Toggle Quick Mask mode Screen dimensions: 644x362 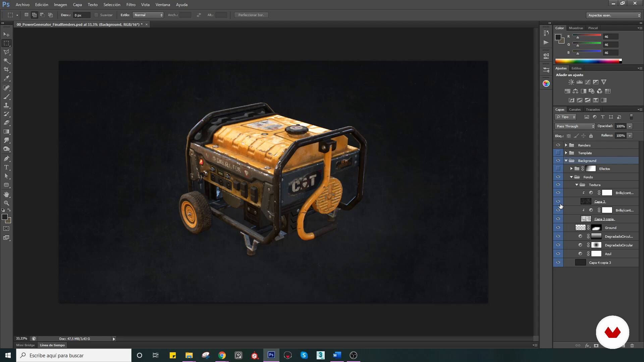[x=6, y=229]
